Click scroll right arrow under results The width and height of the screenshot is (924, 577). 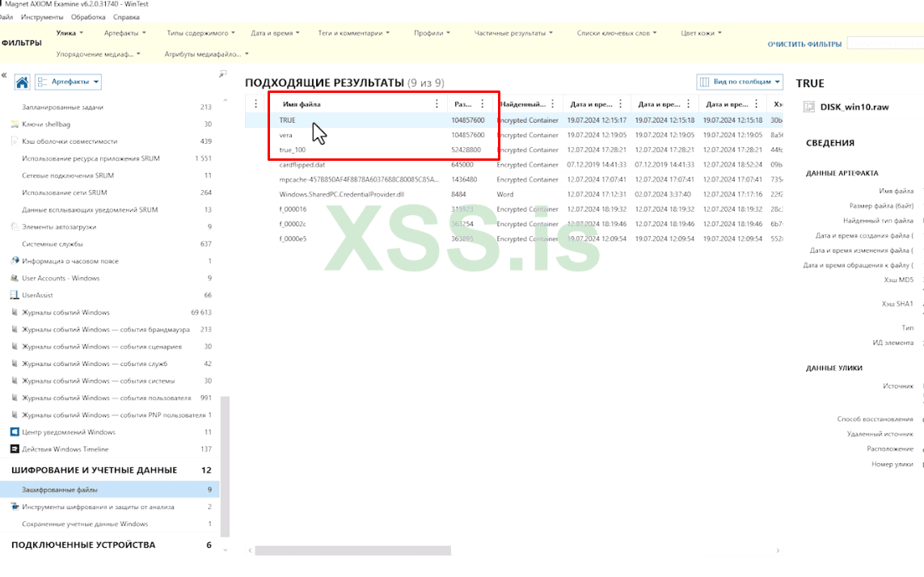click(778, 550)
